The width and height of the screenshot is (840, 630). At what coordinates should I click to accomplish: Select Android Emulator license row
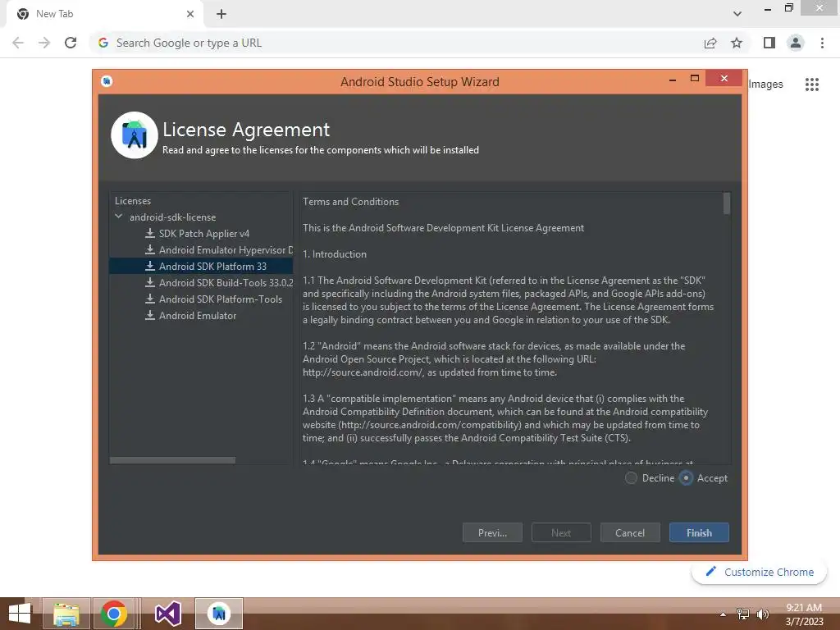[x=201, y=316]
